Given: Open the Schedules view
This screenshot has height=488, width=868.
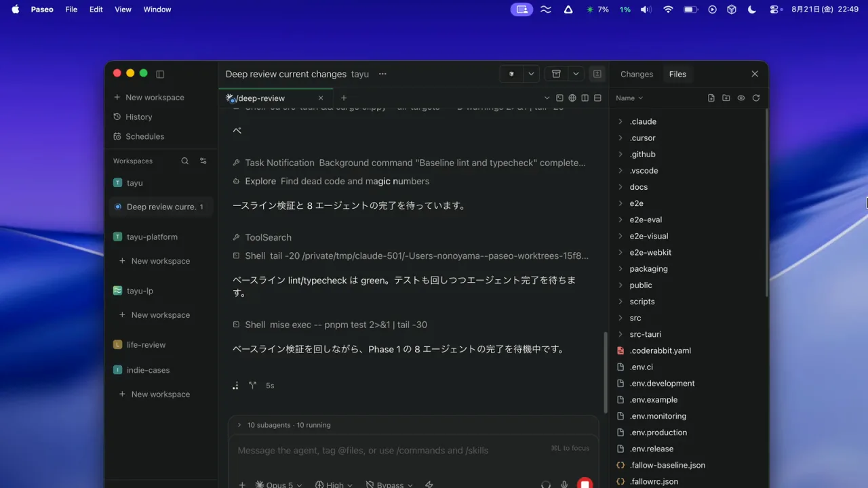Looking at the screenshot, I should tap(138, 136).
